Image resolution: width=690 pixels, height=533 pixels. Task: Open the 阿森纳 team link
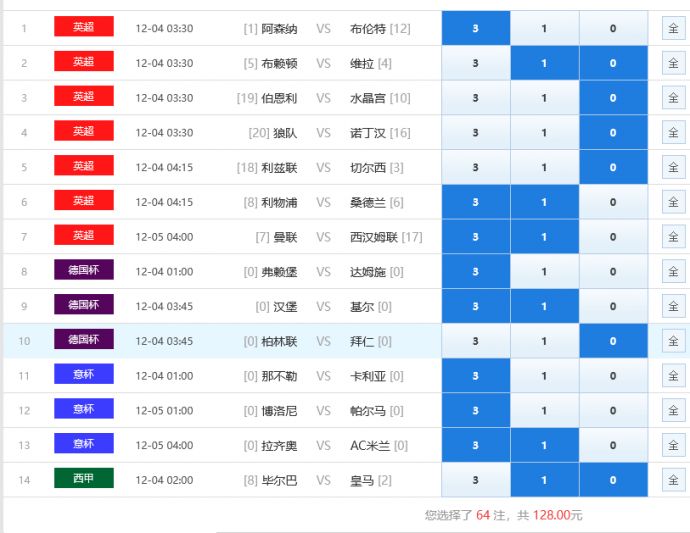pyautogui.click(x=279, y=29)
